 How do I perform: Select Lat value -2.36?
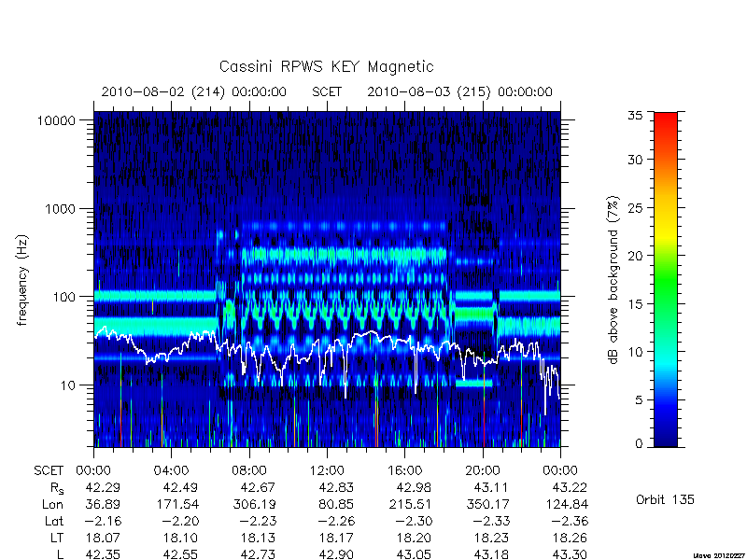(x=570, y=521)
